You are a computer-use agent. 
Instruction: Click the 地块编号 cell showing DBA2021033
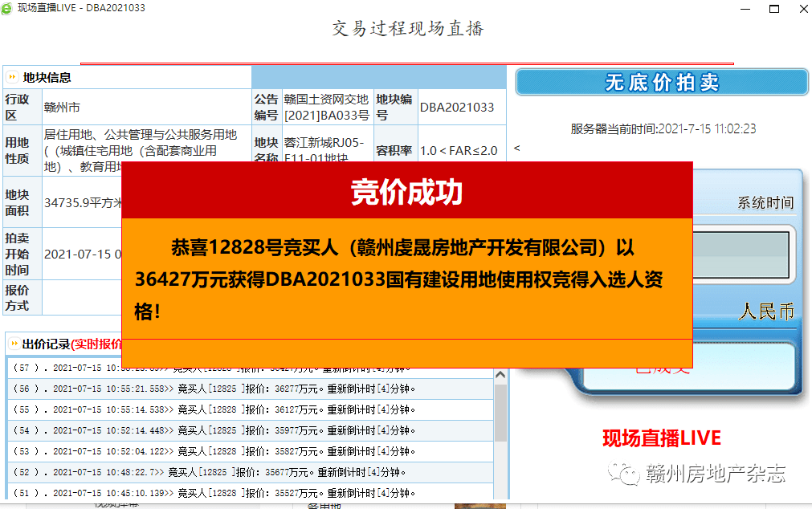tap(459, 106)
